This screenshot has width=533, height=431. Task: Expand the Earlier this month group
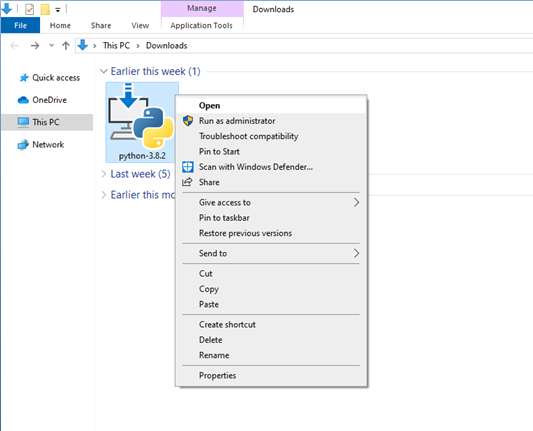point(103,195)
